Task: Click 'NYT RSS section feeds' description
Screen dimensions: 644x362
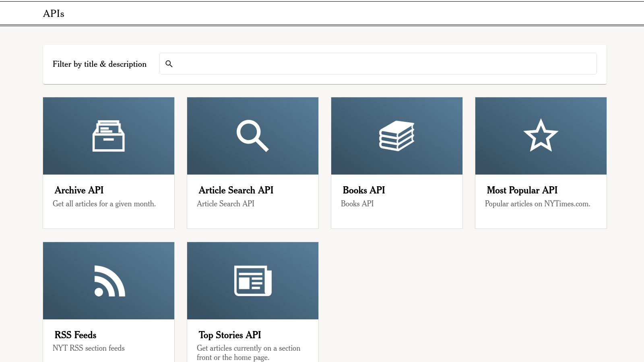Action: pos(89,348)
